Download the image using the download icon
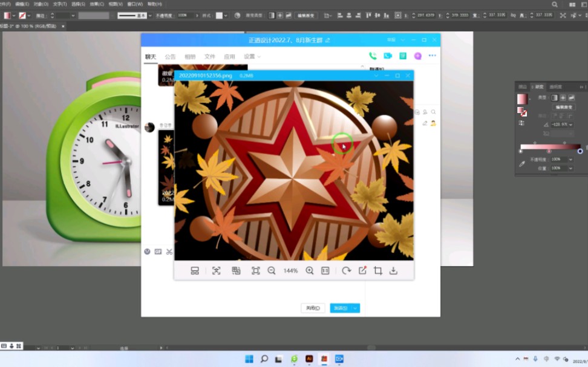Viewport: 588px width, 367px height. pyautogui.click(x=394, y=271)
